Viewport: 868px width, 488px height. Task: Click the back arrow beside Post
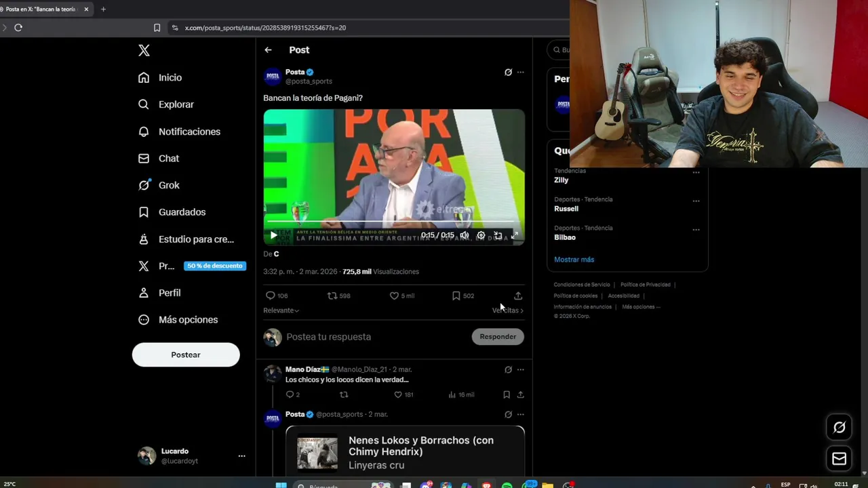(x=268, y=50)
